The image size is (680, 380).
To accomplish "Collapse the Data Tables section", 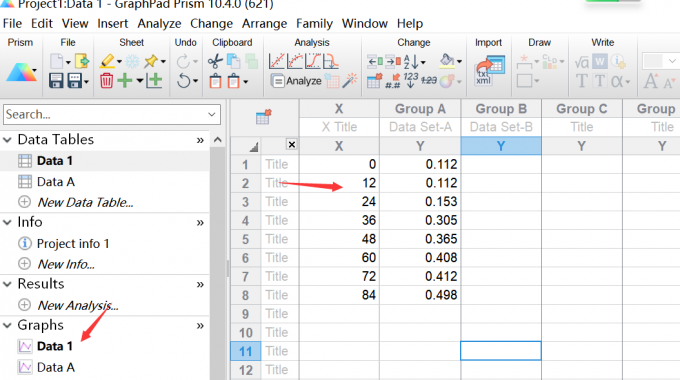I will [7, 140].
